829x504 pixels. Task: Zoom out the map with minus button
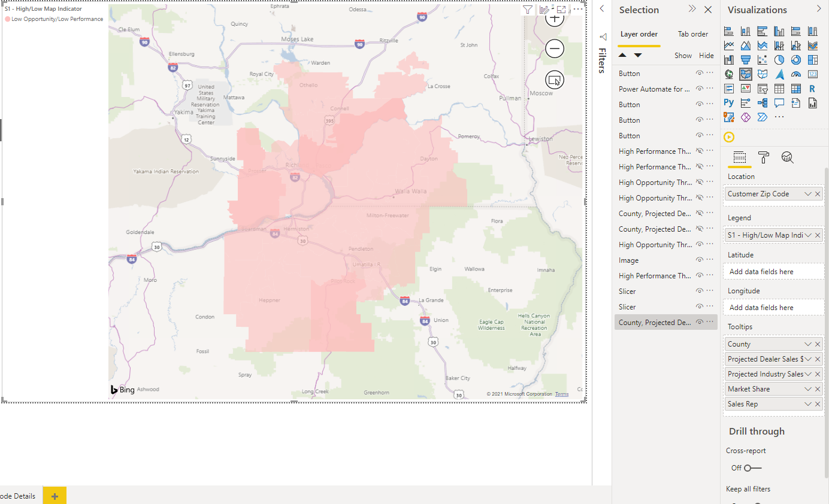555,48
